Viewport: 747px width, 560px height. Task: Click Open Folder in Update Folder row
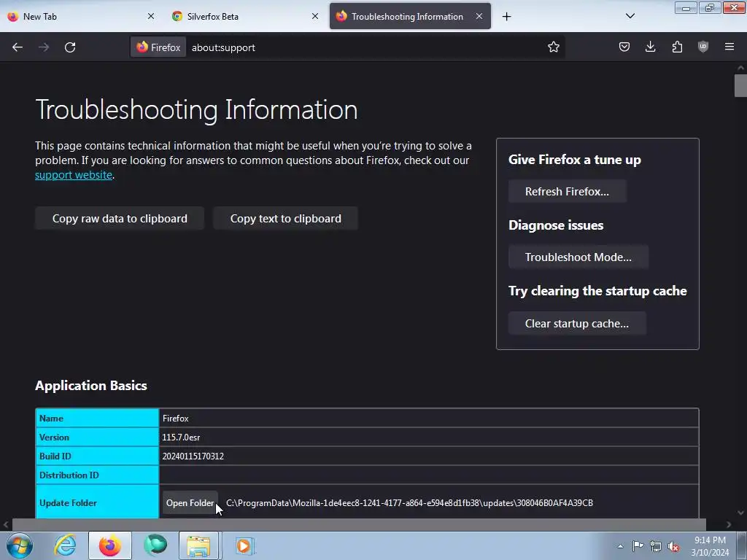point(190,503)
